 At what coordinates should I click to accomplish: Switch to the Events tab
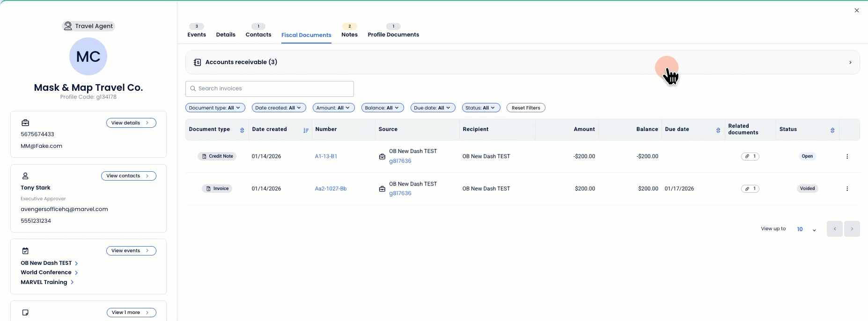[197, 35]
